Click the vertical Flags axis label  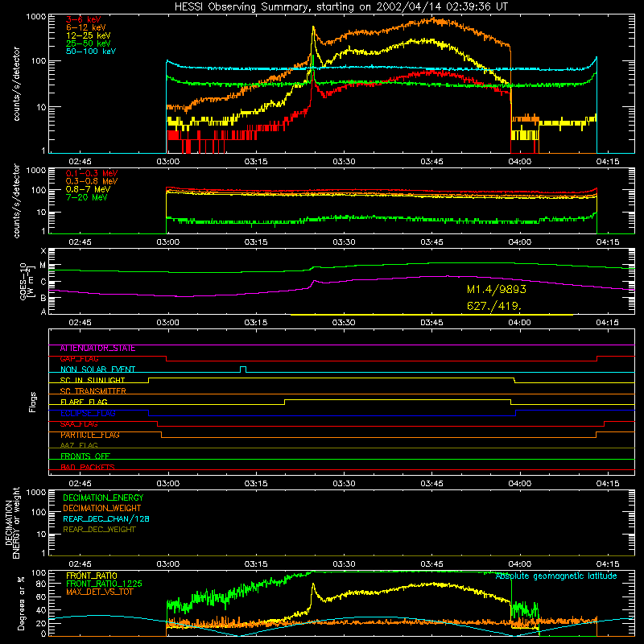tap(33, 402)
